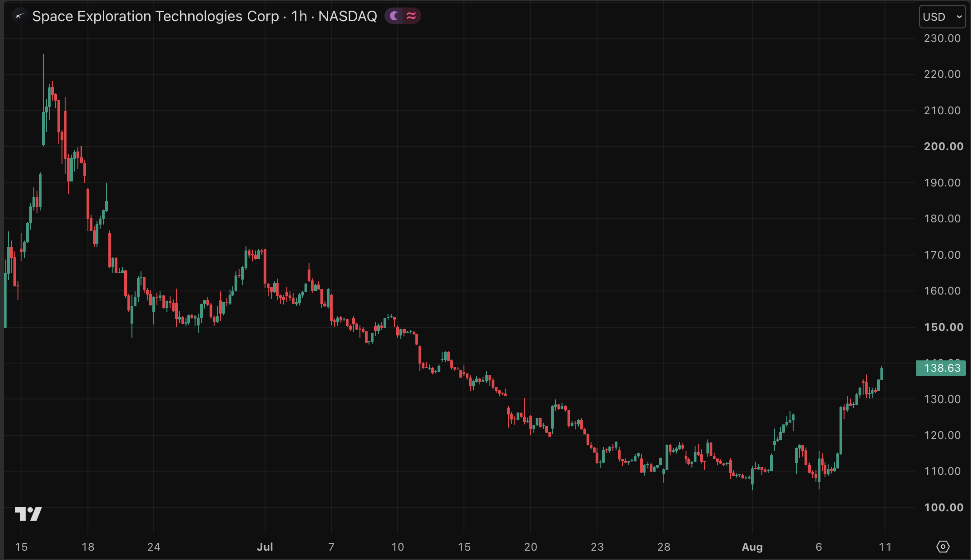Click the 200.00 price axis label
Viewport: 971px width, 560px height.
(x=943, y=146)
